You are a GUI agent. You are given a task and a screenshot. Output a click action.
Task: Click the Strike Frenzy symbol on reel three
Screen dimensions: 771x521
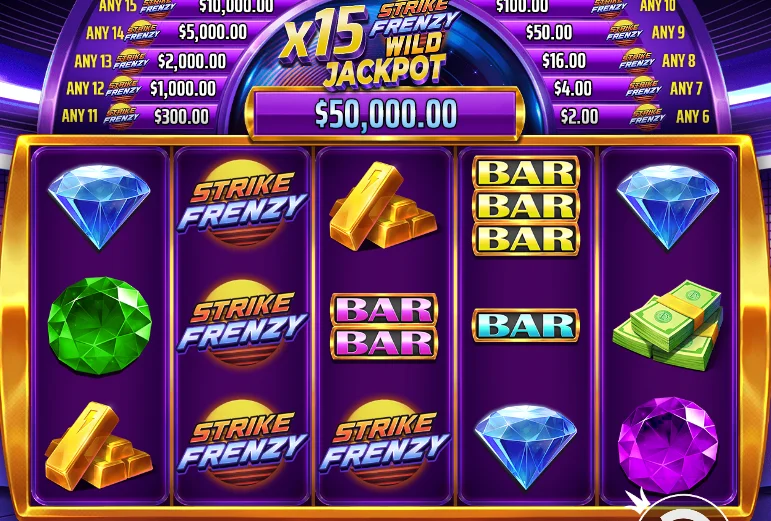pos(385,443)
